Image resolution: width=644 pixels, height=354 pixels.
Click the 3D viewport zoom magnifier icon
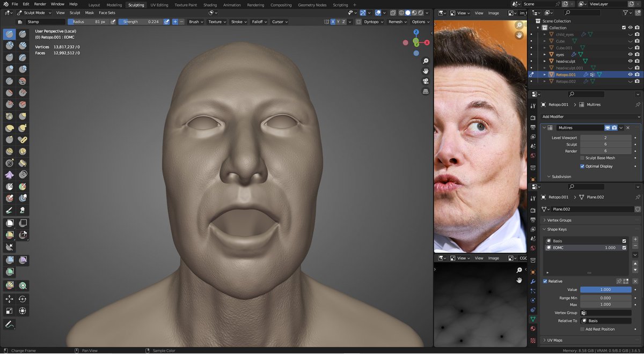point(426,61)
